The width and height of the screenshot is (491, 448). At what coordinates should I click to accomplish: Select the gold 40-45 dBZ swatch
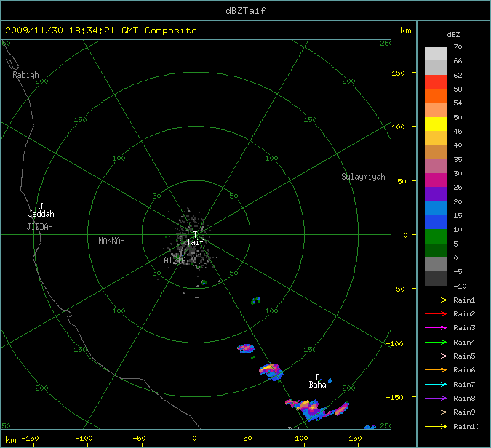click(x=436, y=137)
